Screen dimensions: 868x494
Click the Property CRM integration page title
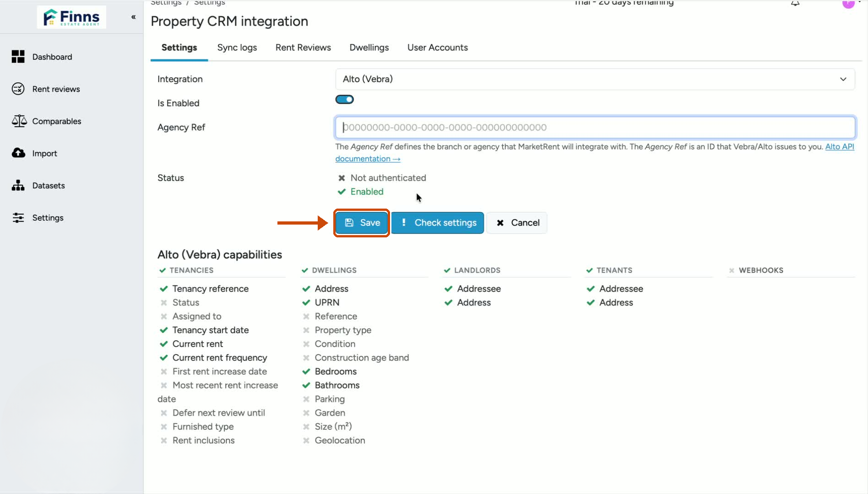click(x=229, y=21)
